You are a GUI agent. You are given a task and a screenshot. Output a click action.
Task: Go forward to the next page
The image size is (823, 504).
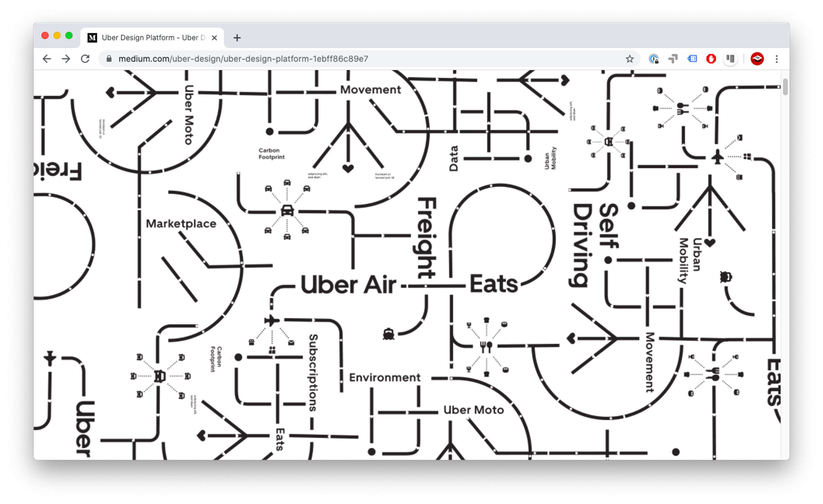pyautogui.click(x=66, y=59)
